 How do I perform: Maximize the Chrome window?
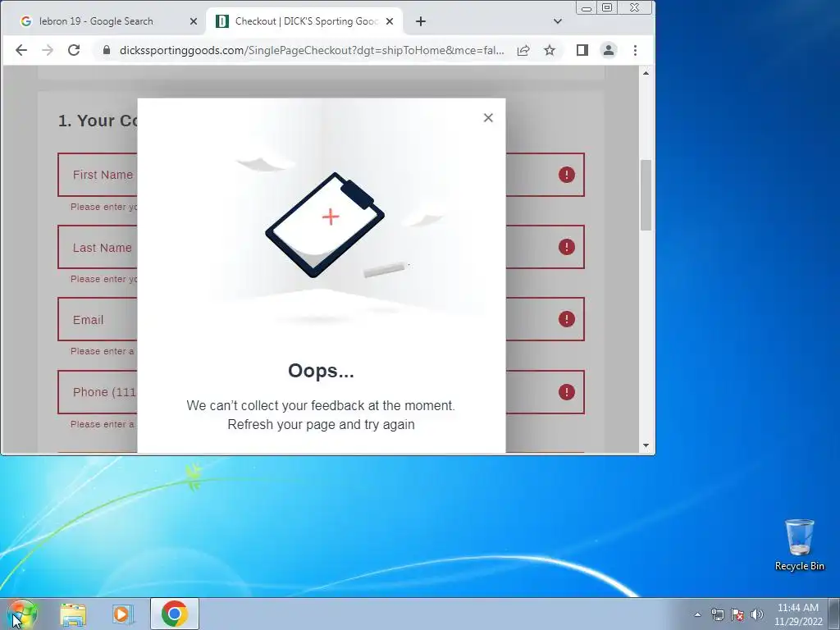607,7
